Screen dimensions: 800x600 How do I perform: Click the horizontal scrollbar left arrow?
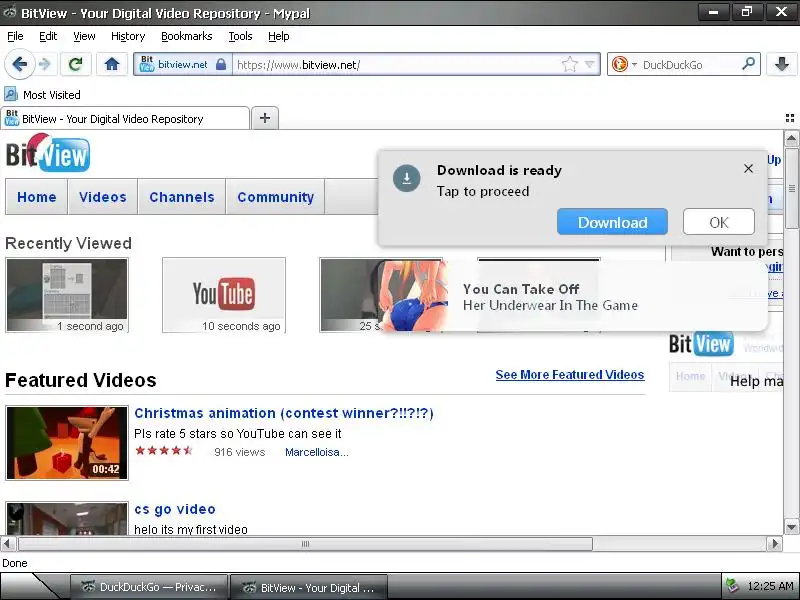click(x=8, y=544)
